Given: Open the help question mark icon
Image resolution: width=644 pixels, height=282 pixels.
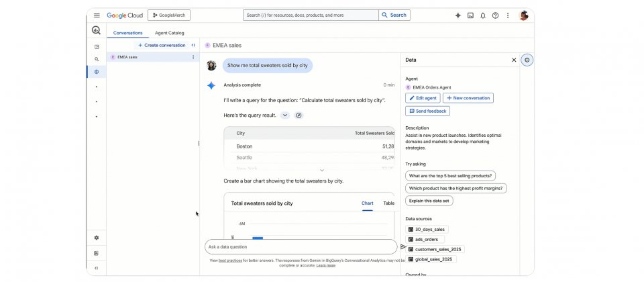Looking at the screenshot, I should [495, 15].
